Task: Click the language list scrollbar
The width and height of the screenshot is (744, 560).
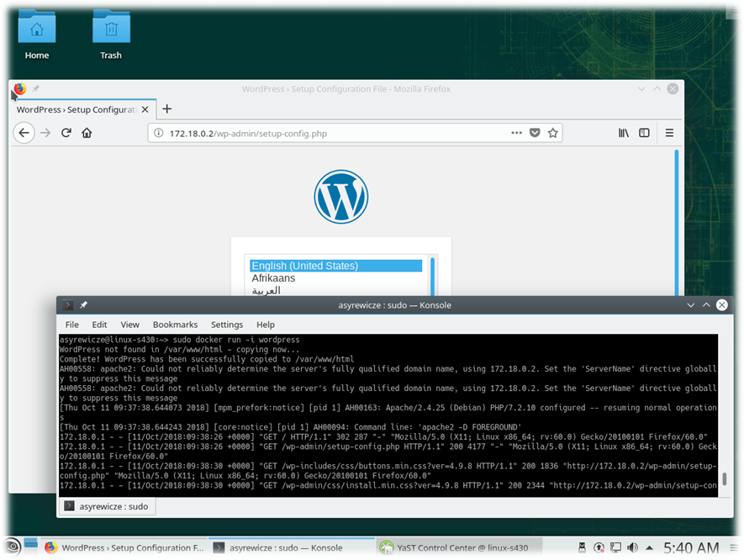Action: pyautogui.click(x=432, y=276)
